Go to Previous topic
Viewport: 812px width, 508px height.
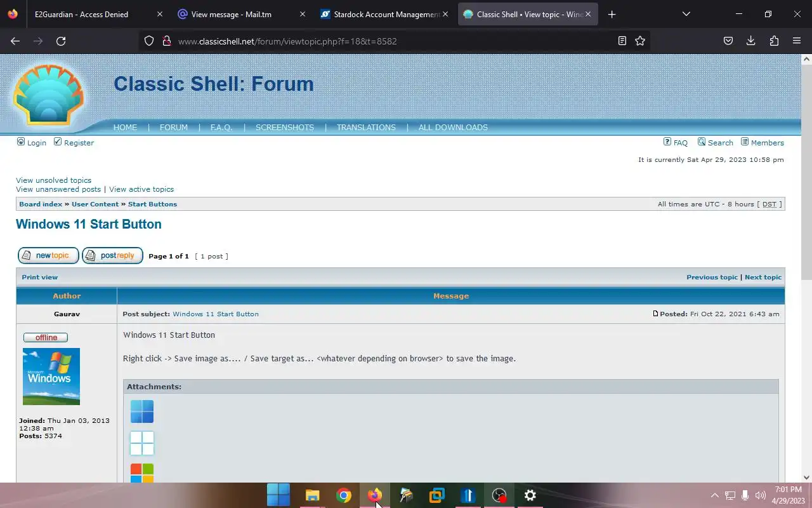pos(712,277)
